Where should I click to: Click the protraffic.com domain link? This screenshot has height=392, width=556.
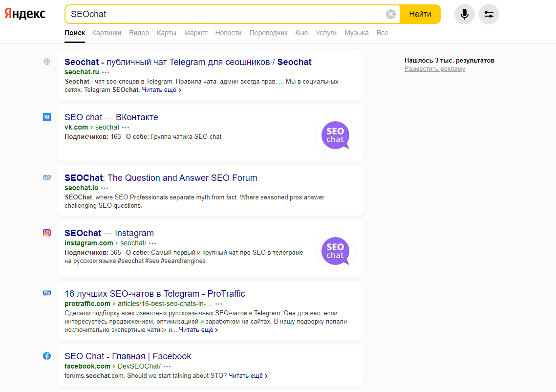(87, 304)
